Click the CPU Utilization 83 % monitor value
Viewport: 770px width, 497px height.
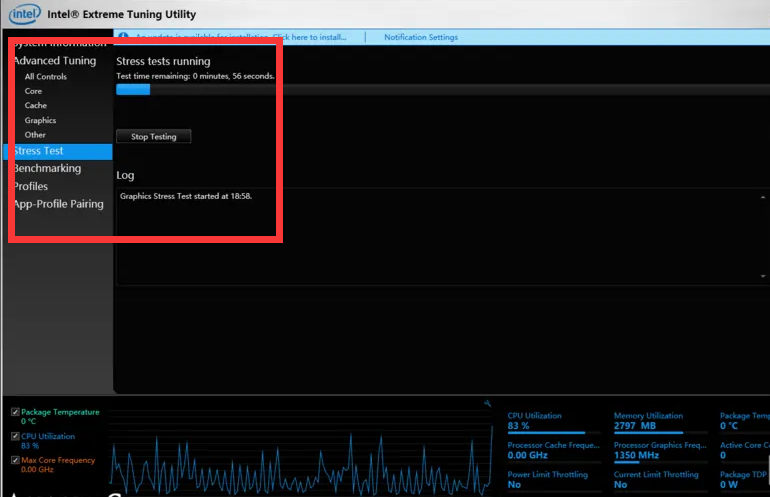point(519,426)
